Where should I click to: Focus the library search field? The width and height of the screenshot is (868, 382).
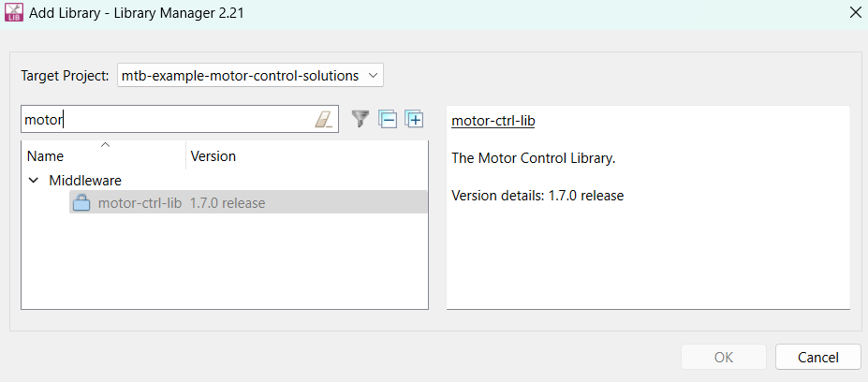(x=169, y=119)
